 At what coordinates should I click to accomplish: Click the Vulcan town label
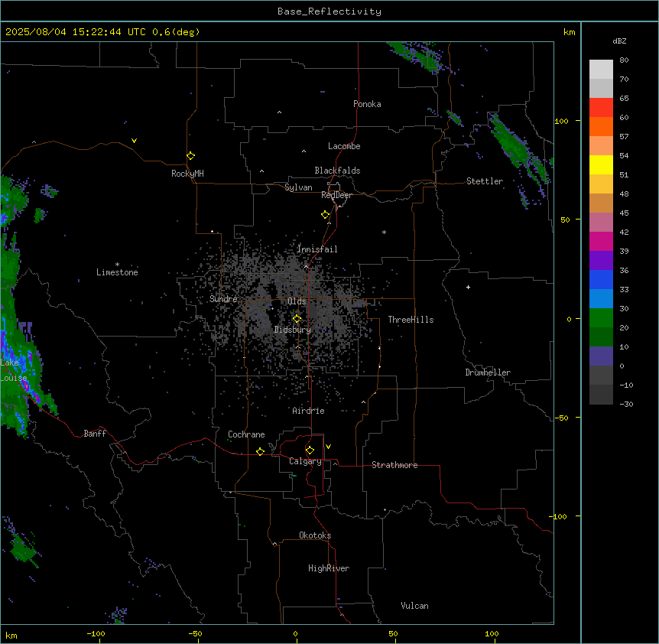click(415, 606)
